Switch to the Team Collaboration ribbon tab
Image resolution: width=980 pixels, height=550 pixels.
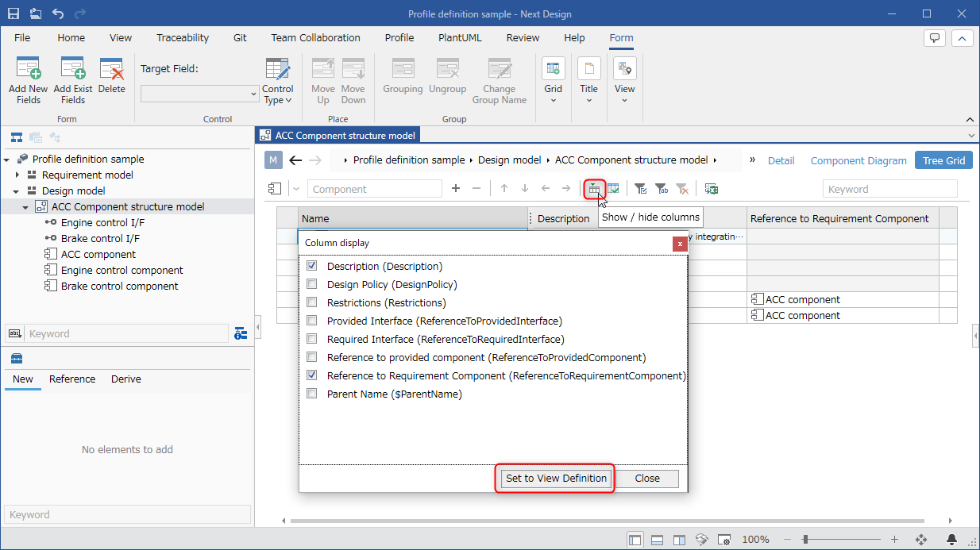click(315, 37)
